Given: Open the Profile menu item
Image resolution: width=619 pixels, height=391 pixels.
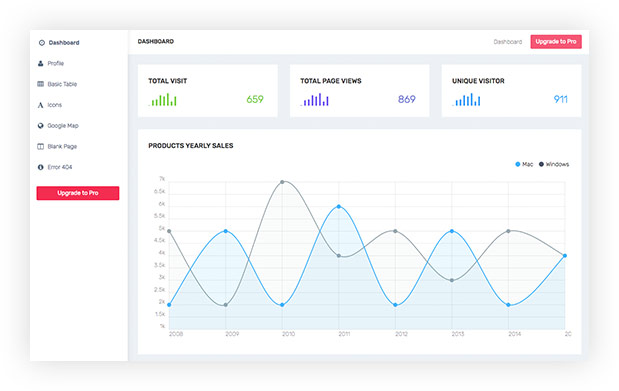Looking at the screenshot, I should [56, 63].
